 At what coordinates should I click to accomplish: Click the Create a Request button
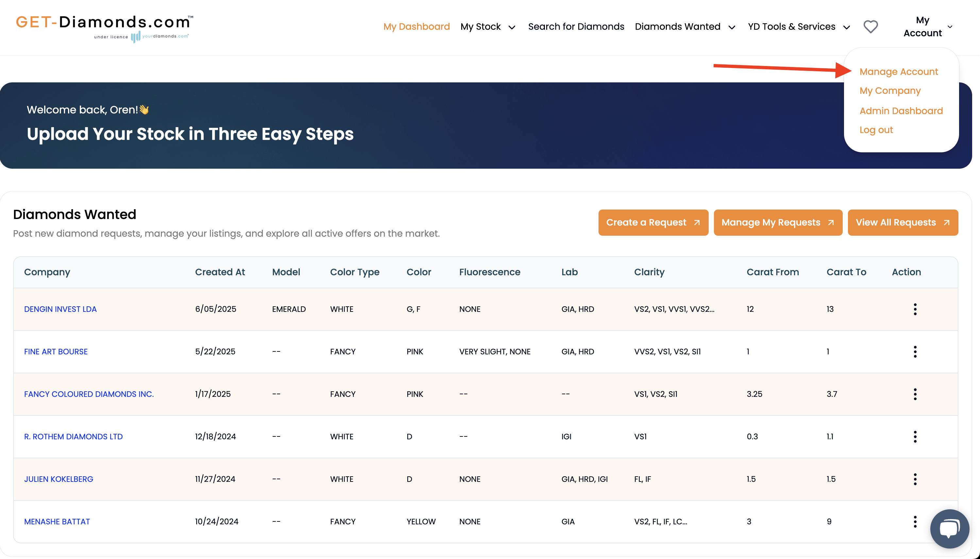tap(653, 223)
